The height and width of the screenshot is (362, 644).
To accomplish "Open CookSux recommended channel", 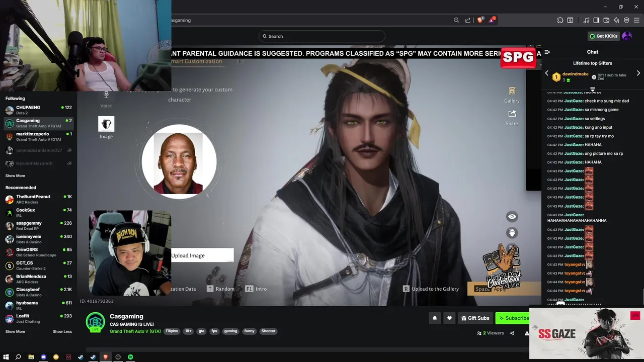I will (x=39, y=212).
